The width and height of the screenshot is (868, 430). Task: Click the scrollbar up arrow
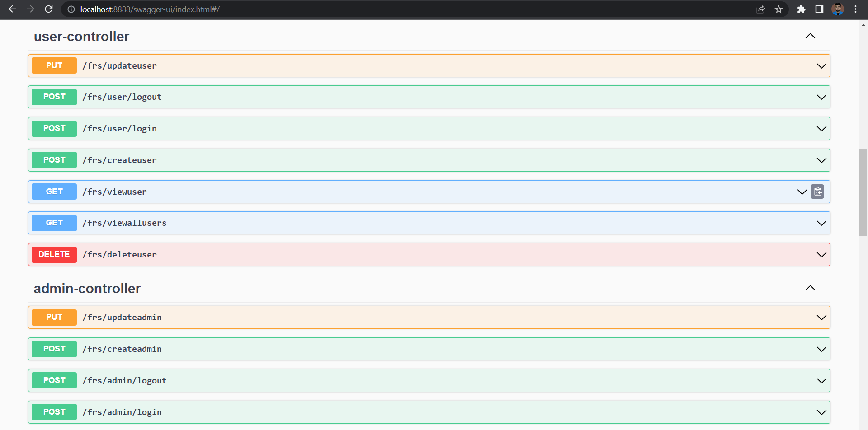point(863,25)
